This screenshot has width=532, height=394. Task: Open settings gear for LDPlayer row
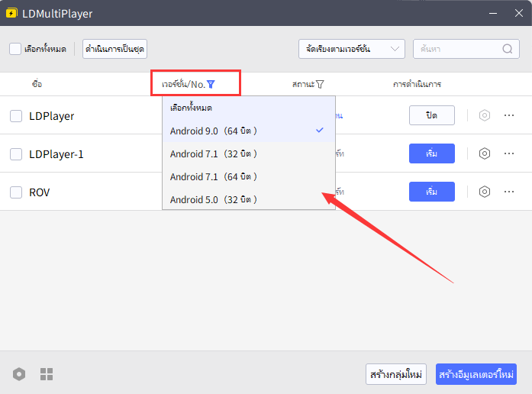pos(485,115)
